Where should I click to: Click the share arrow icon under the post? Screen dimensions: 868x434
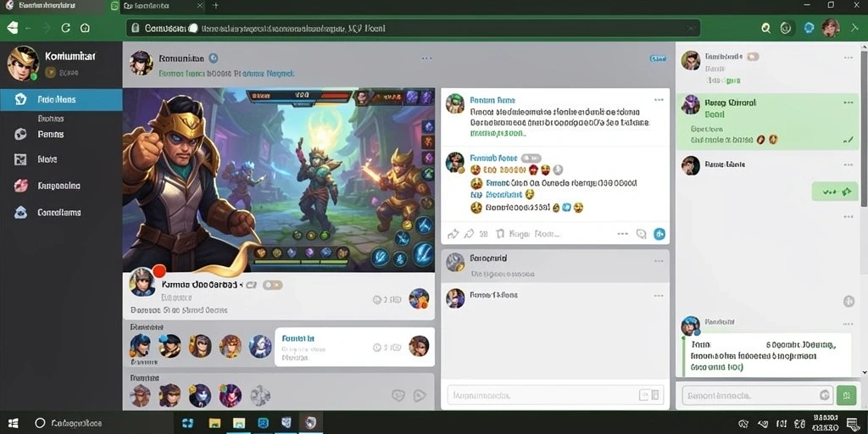453,234
